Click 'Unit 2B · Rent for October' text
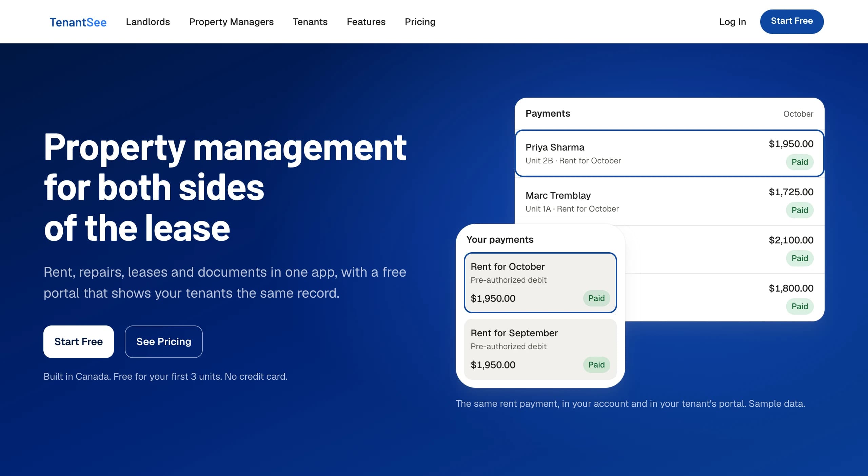The width and height of the screenshot is (868, 476). click(573, 161)
